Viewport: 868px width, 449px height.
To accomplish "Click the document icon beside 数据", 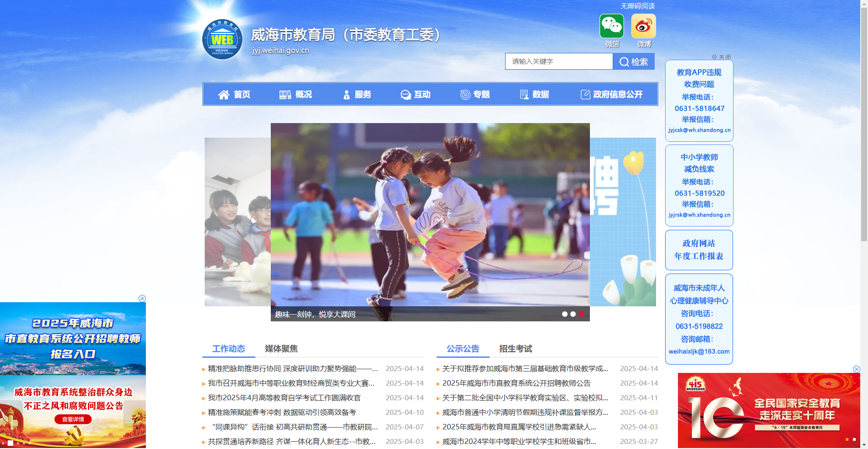I will [x=523, y=94].
